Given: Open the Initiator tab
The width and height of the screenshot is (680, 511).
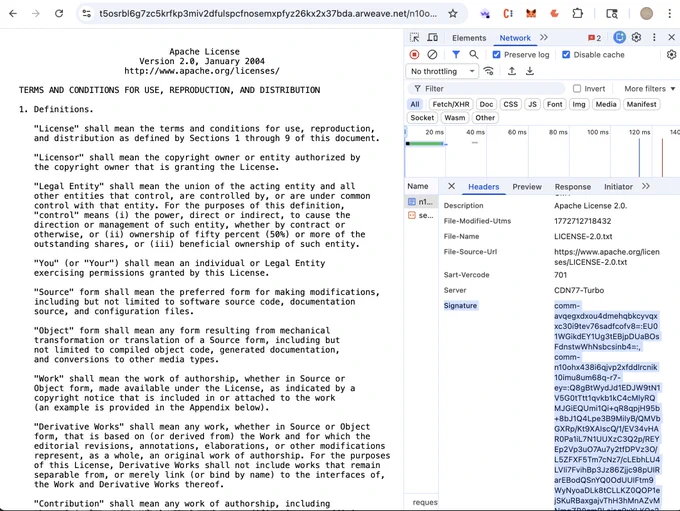Looking at the screenshot, I should click(x=618, y=187).
